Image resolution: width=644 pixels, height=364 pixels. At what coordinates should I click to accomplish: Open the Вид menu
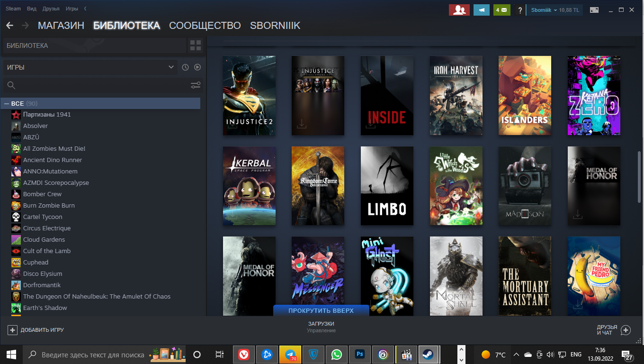tap(32, 9)
